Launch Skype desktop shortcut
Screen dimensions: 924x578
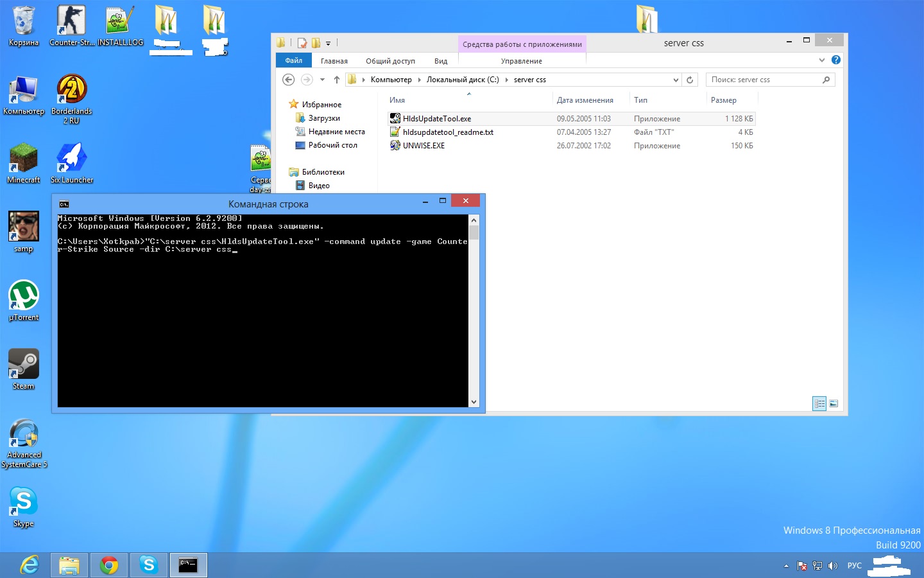tap(24, 507)
